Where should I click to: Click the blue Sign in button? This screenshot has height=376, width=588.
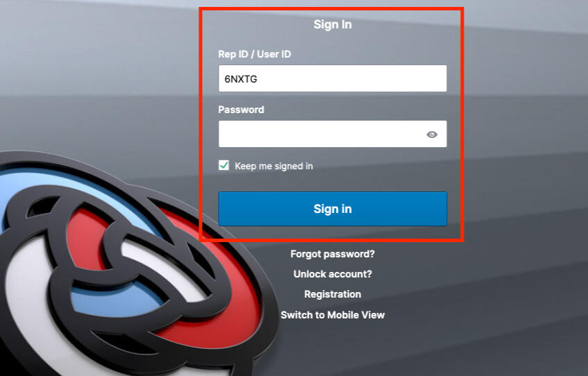click(x=333, y=209)
